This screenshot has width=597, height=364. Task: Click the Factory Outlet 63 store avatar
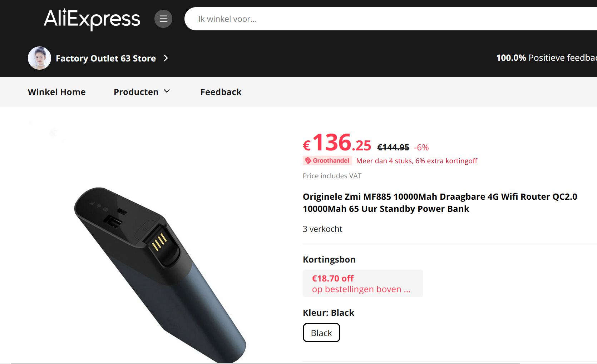tap(40, 58)
